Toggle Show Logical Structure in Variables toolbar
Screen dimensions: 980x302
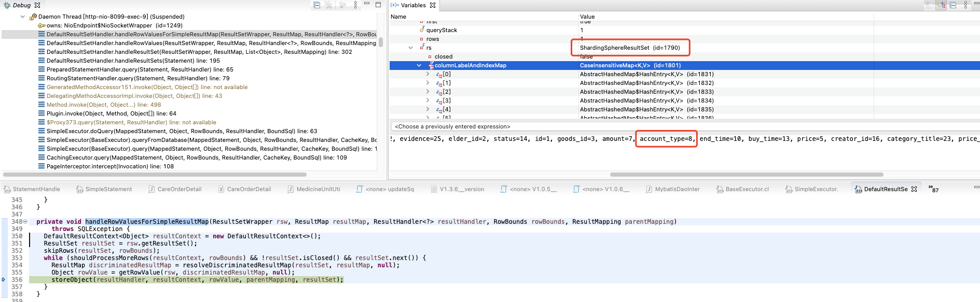pos(942,5)
